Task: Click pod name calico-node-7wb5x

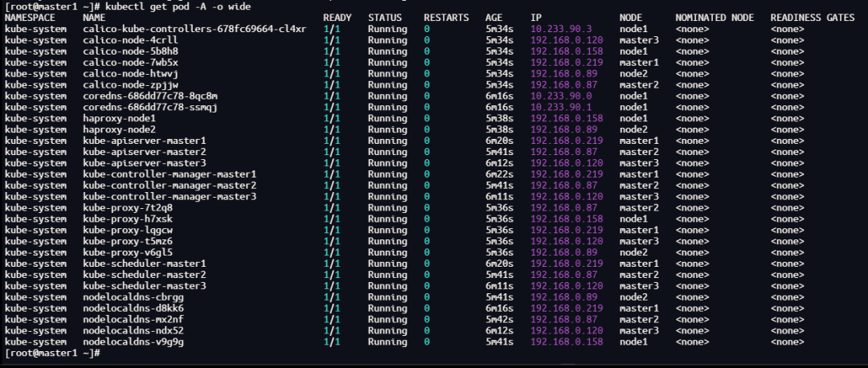Action: pos(130,63)
